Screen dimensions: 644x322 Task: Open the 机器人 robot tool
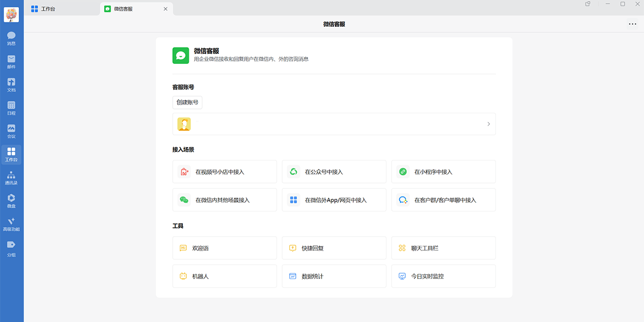coord(224,276)
